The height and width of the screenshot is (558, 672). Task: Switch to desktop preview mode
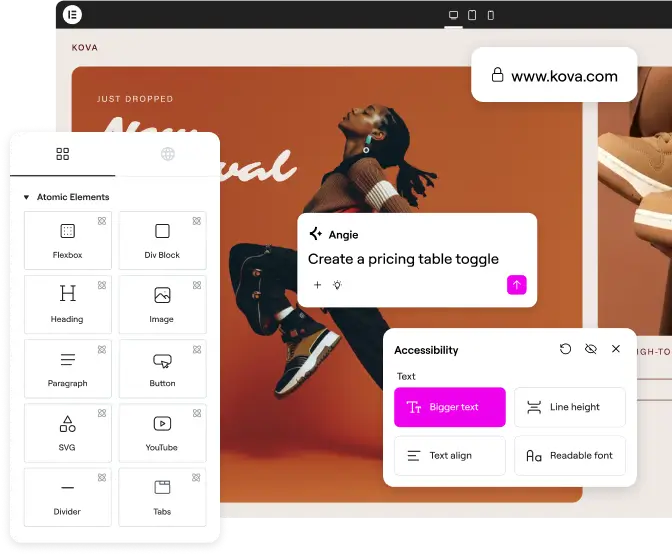[x=453, y=15]
